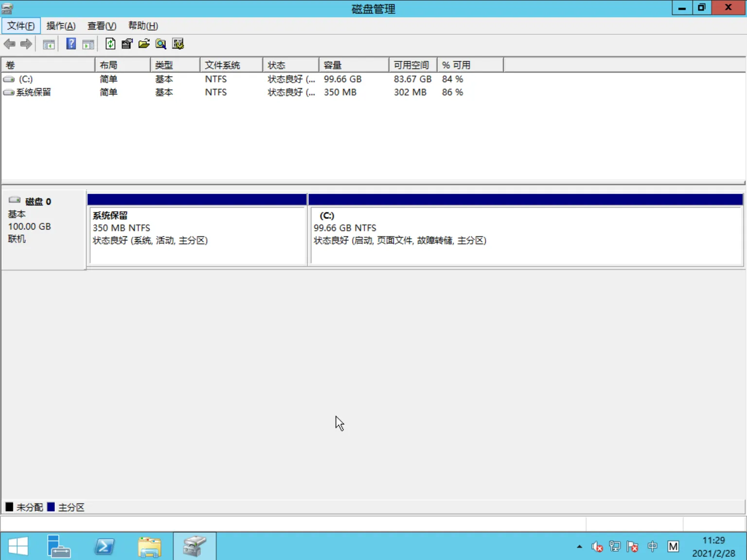Click the muted volume icon in system tray
This screenshot has width=747, height=560.
click(597, 546)
